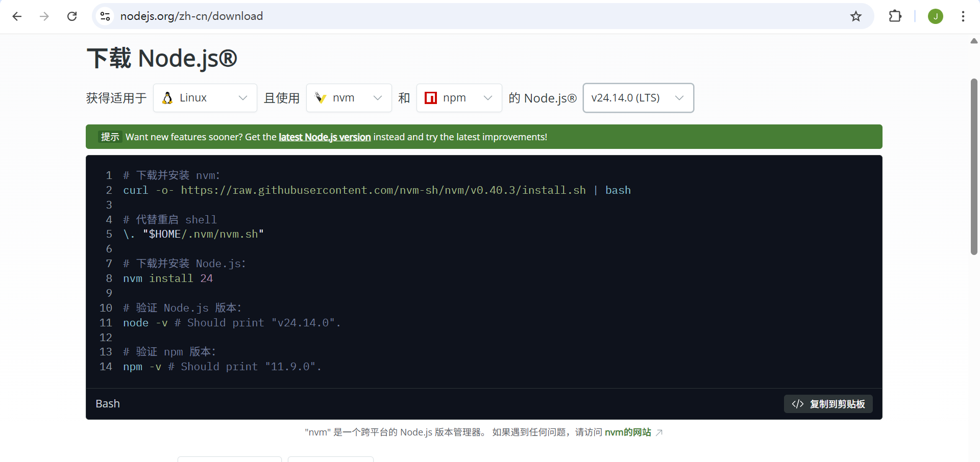980x462 pixels.
Task: Click the '# 下载并安装 nvm:' comment line
Action: [171, 175]
